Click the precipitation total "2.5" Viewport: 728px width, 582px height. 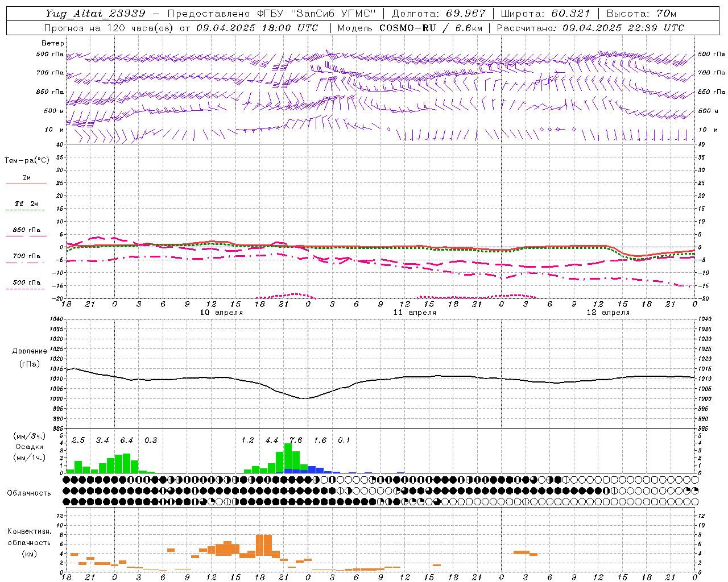[78, 440]
